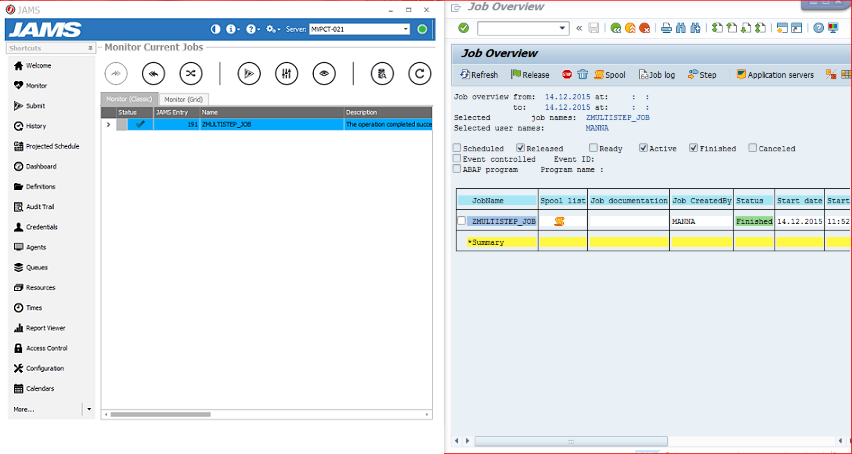Collapse the Shortcuts panel pin
Screen dimensions: 852x454
tap(90, 48)
